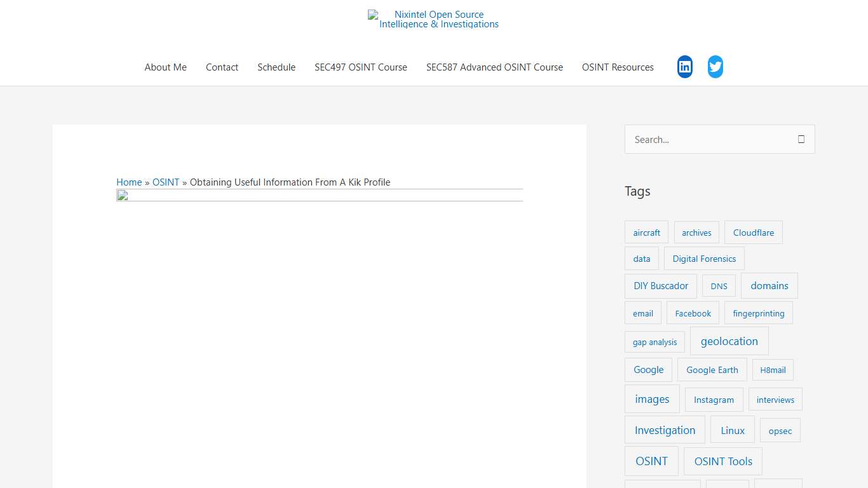Click the search magnifier icon
The image size is (868, 488).
pyautogui.click(x=801, y=139)
